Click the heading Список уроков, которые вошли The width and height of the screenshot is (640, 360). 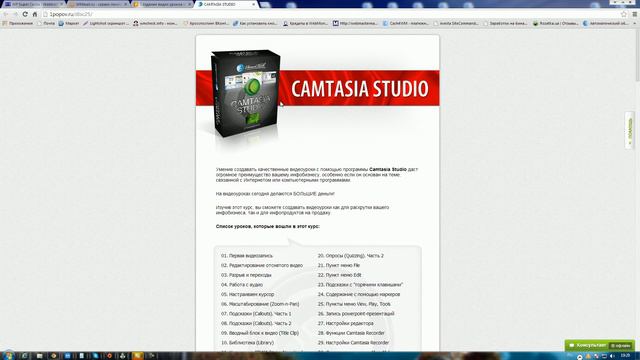(x=267, y=226)
